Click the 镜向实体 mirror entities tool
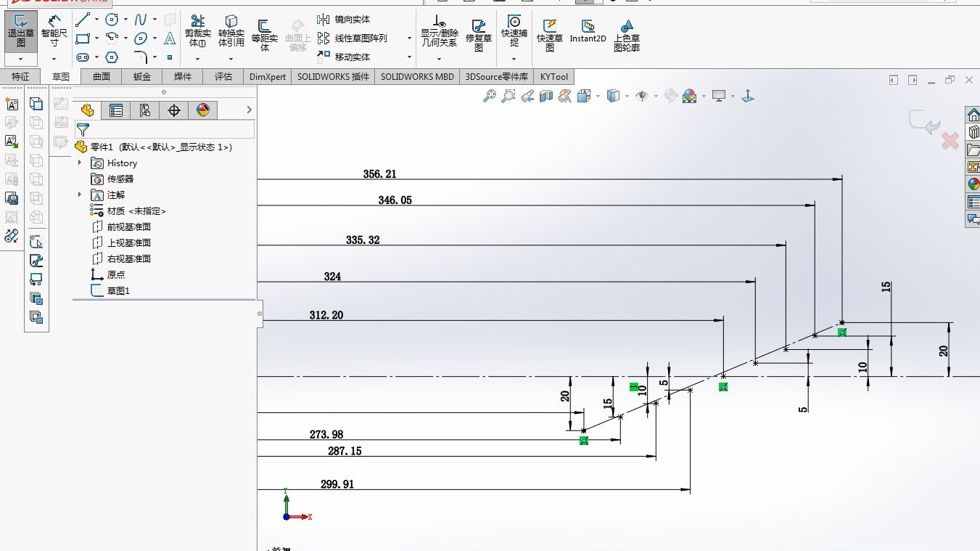 [345, 20]
